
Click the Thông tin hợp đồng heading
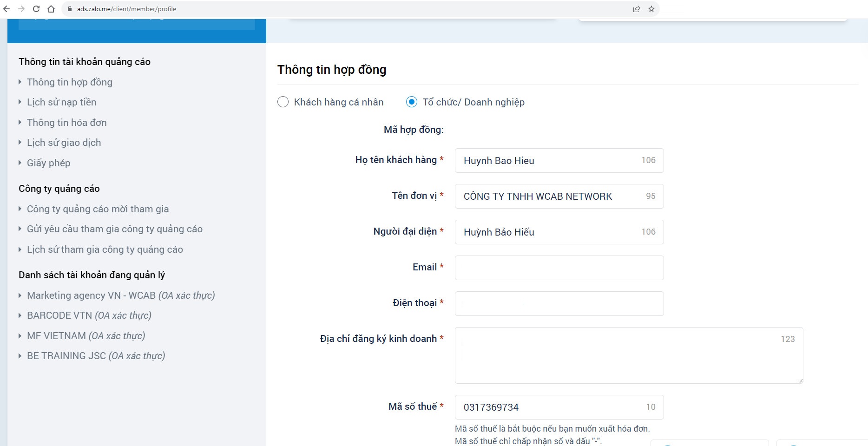(332, 70)
